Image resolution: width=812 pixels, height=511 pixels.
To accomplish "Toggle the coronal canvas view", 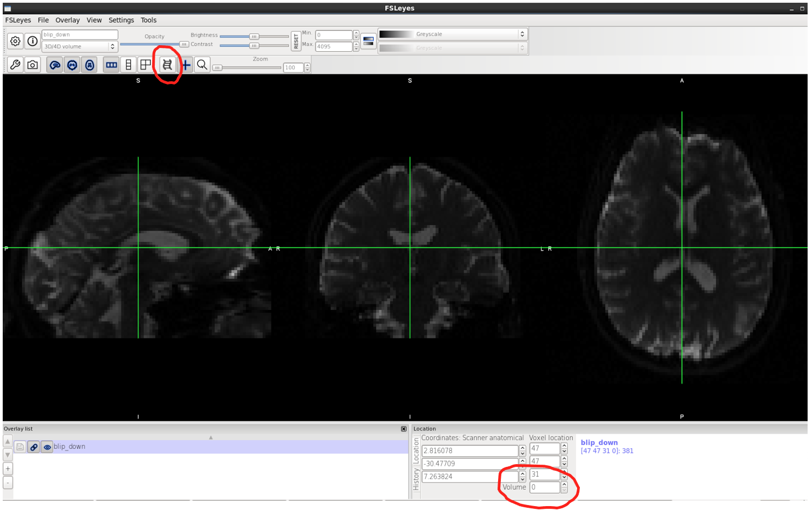I will point(72,65).
